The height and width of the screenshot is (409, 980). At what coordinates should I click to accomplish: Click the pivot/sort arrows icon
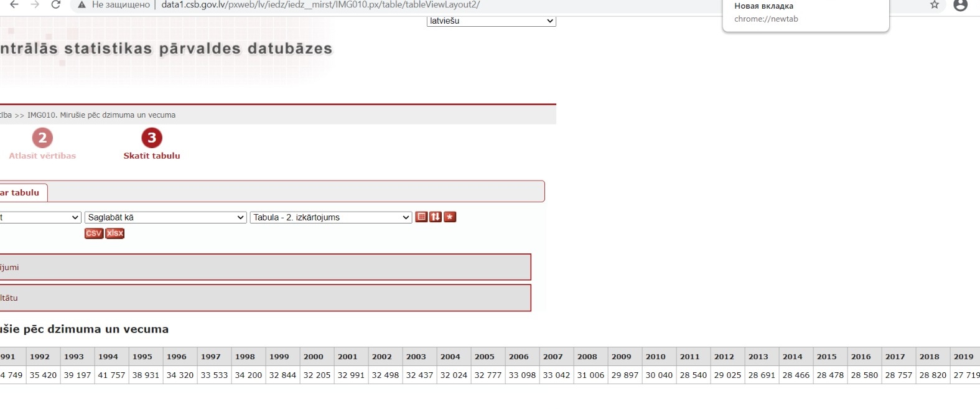[x=436, y=217]
